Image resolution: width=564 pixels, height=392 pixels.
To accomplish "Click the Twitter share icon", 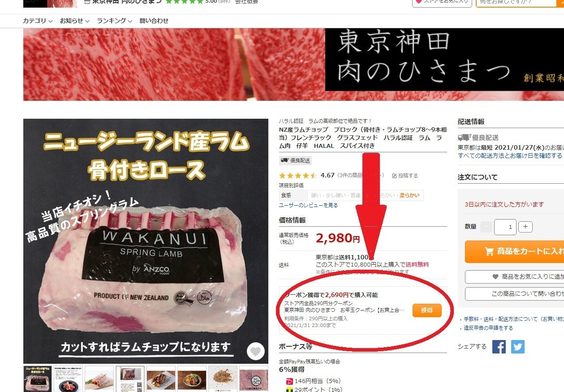I will coord(518,347).
